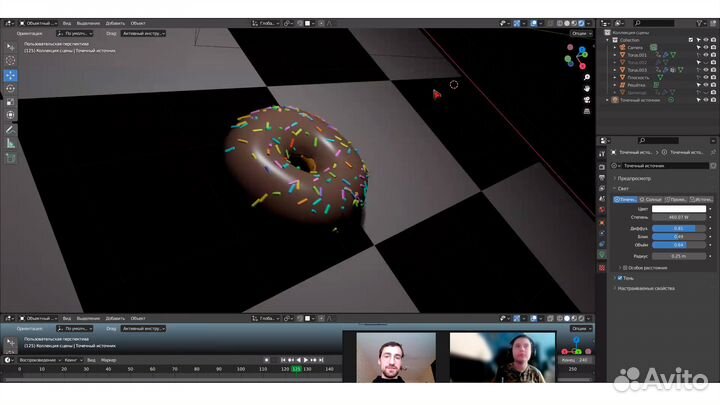Screen dimensions: 720x405
Task: Activate the Measure tool in the left toolbar
Action: 11,143
